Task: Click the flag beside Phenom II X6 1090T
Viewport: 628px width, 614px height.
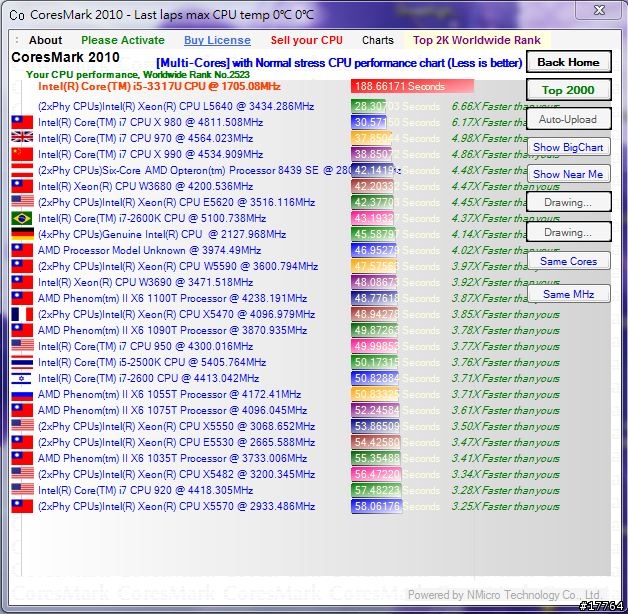Action: 22,330
